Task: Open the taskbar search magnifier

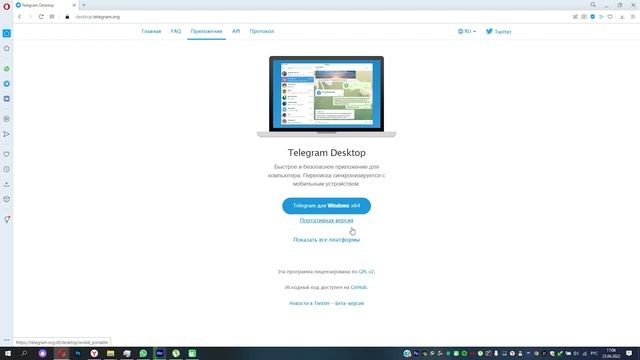Action: coord(24,353)
